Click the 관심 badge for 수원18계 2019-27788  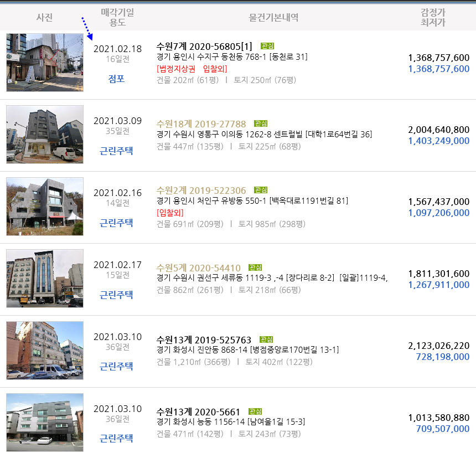tap(261, 123)
